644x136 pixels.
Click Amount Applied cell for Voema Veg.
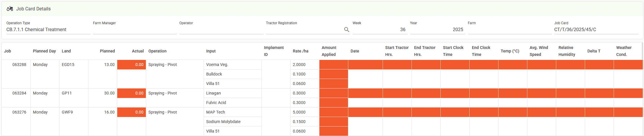[x=334, y=65]
